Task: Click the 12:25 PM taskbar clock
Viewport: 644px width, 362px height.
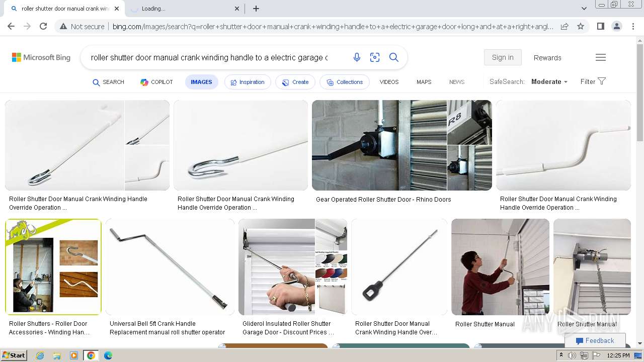Action: [x=618, y=355]
